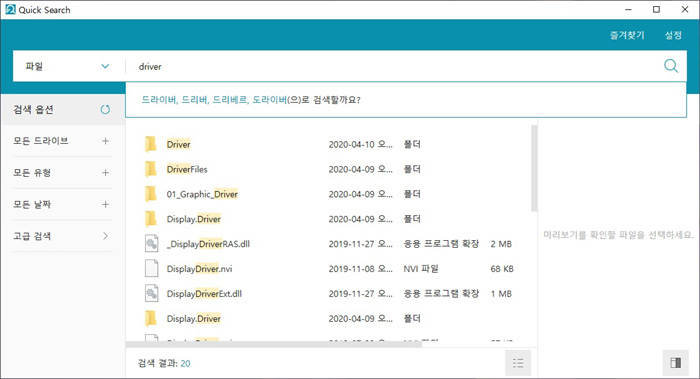Toggle the preview pane icon
This screenshot has height=379, width=700.
click(x=675, y=363)
